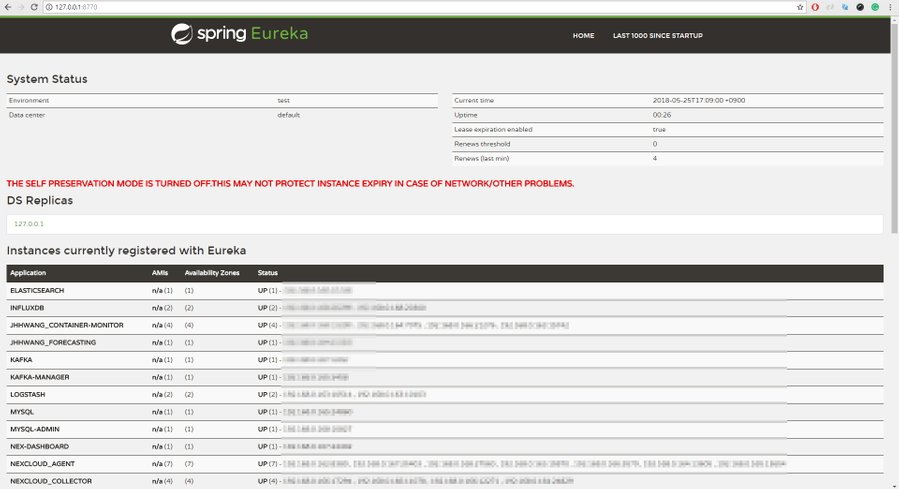Click the Lease expiration enabled value 'true'
Viewport: 899px width, 489px height.
(x=659, y=130)
